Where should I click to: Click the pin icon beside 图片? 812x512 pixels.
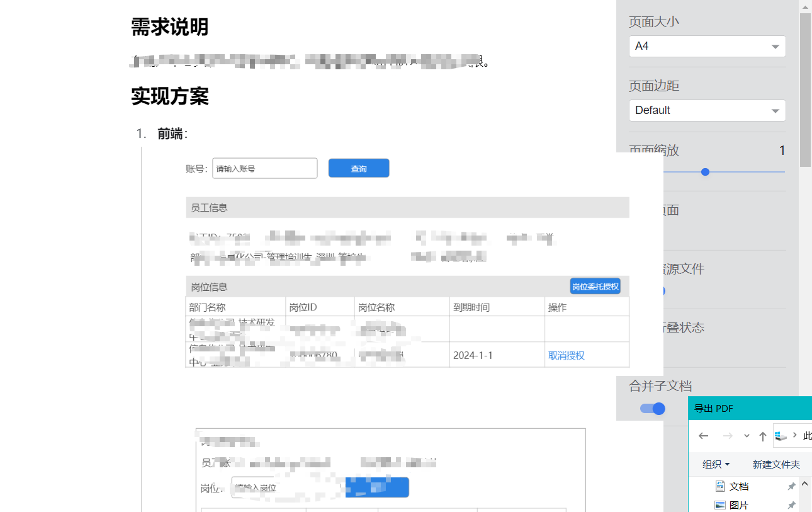[x=791, y=505]
